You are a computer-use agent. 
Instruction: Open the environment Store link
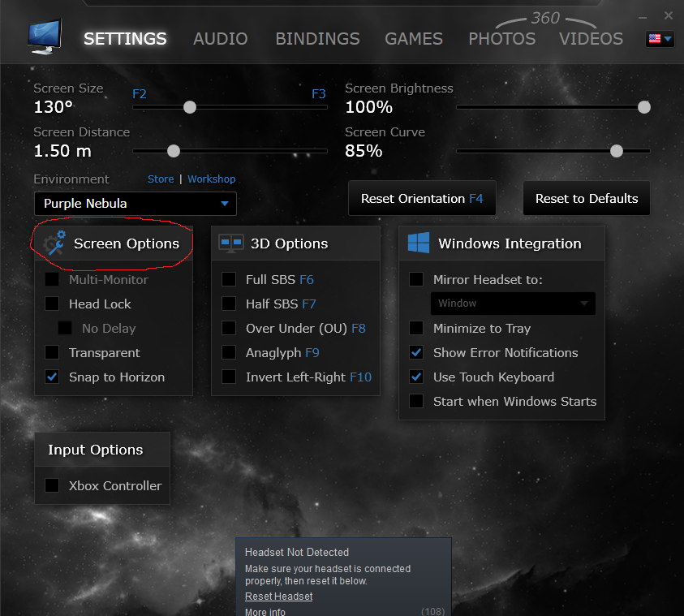click(161, 179)
